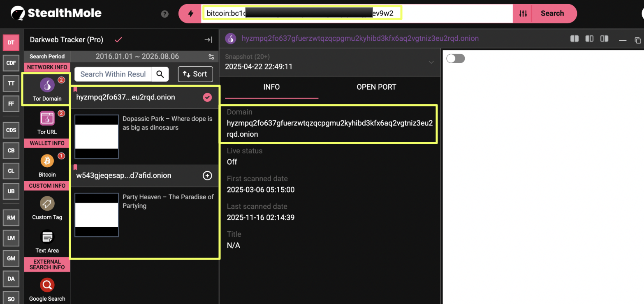Image resolution: width=644 pixels, height=304 pixels.
Task: Click the StealthMole logo
Action: pyautogui.click(x=56, y=13)
